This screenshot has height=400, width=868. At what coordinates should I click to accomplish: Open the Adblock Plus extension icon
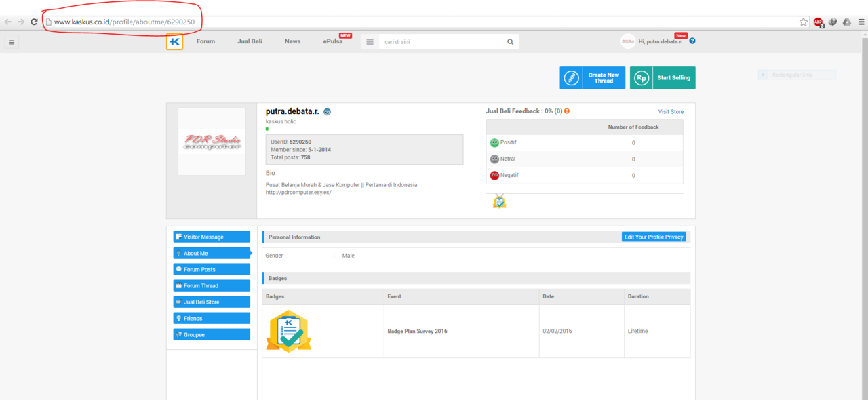(x=818, y=22)
